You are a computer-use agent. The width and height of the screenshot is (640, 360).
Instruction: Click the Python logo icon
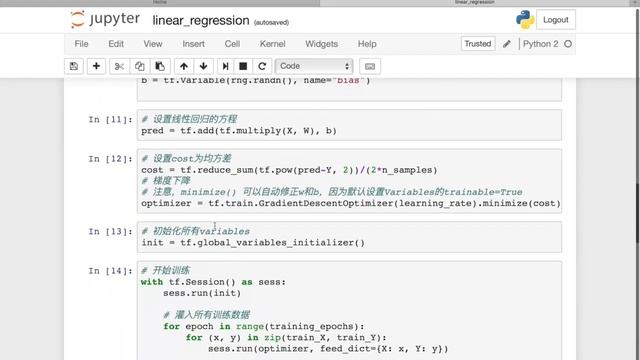click(x=525, y=20)
